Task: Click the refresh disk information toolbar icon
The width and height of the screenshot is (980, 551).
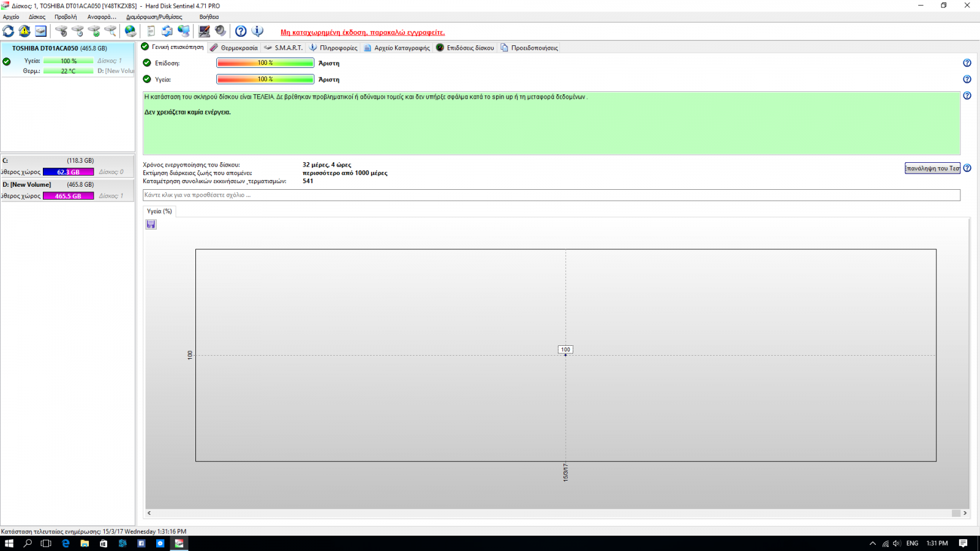Action: point(9,31)
